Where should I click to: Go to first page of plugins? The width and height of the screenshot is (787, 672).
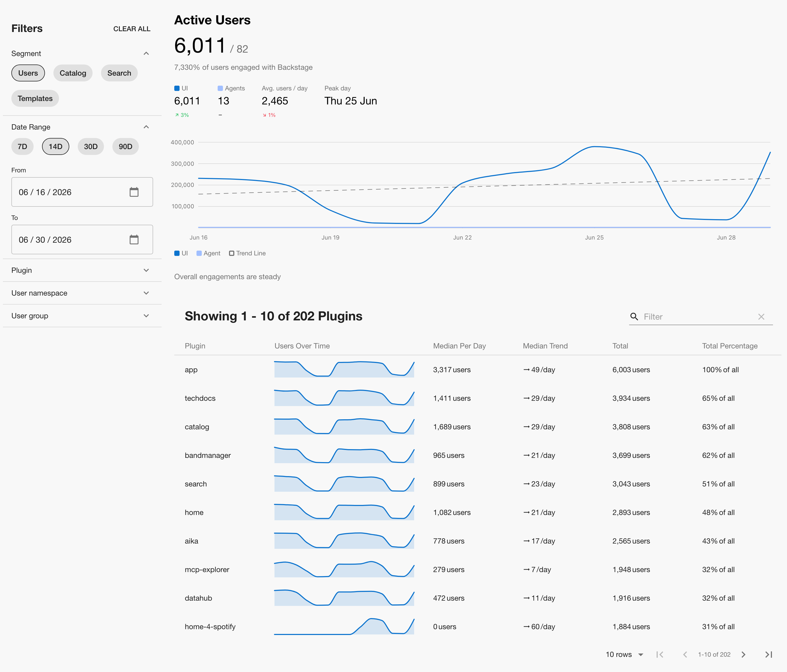pyautogui.click(x=660, y=655)
